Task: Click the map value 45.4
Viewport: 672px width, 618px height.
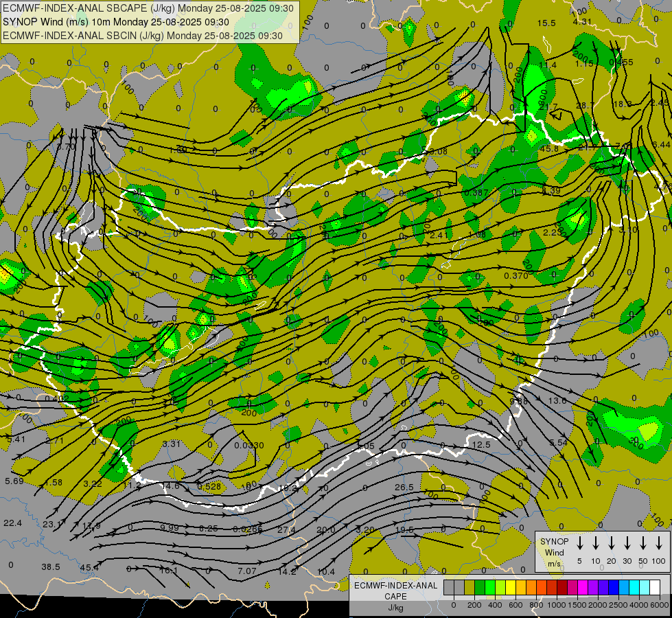Action: 89,567
